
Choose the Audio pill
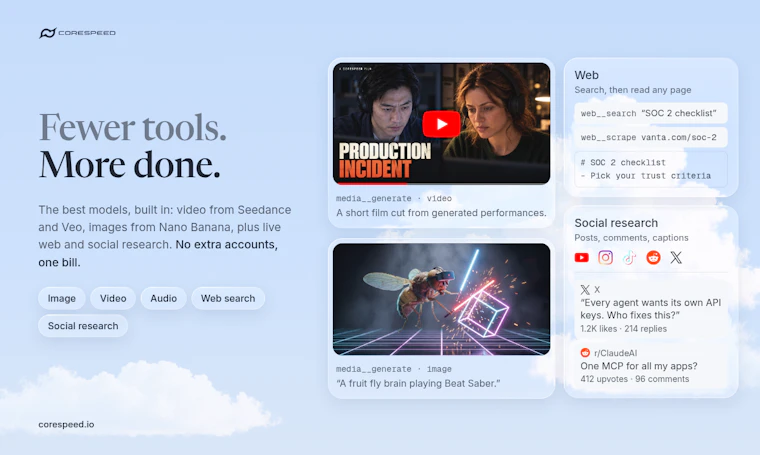coord(163,298)
